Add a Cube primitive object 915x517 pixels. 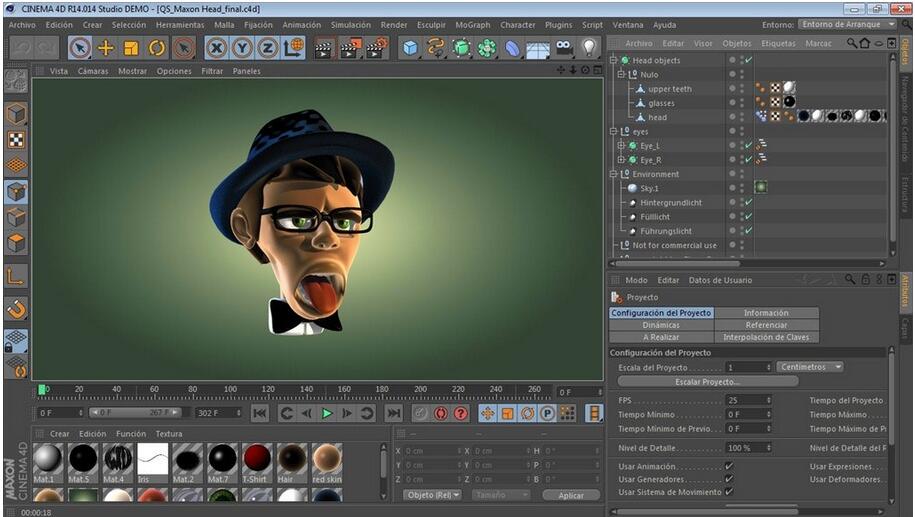pyautogui.click(x=411, y=48)
